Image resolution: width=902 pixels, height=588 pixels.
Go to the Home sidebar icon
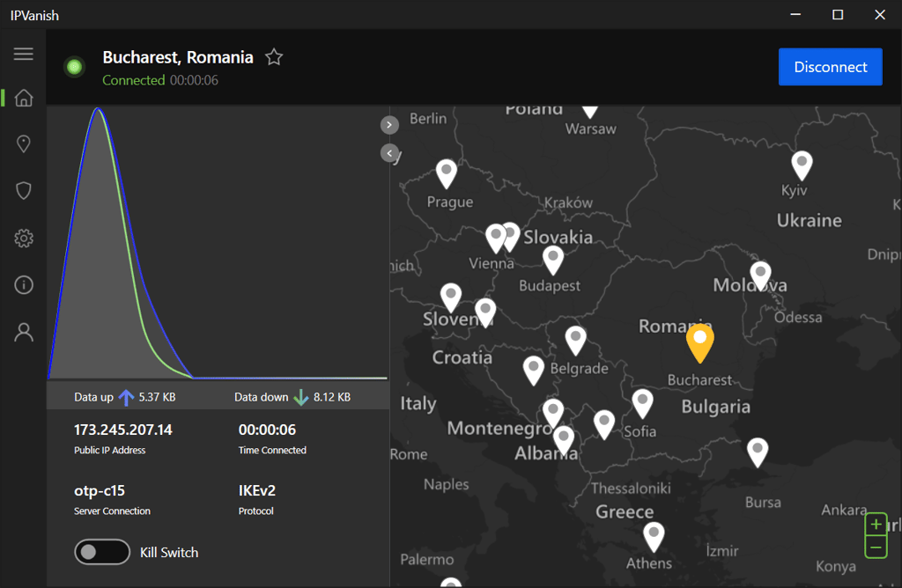(x=24, y=98)
